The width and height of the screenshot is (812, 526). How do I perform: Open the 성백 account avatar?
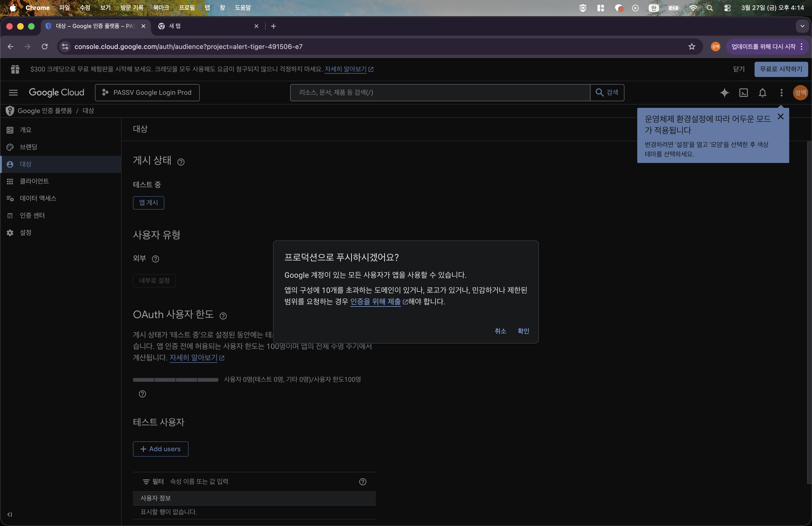[x=800, y=92]
